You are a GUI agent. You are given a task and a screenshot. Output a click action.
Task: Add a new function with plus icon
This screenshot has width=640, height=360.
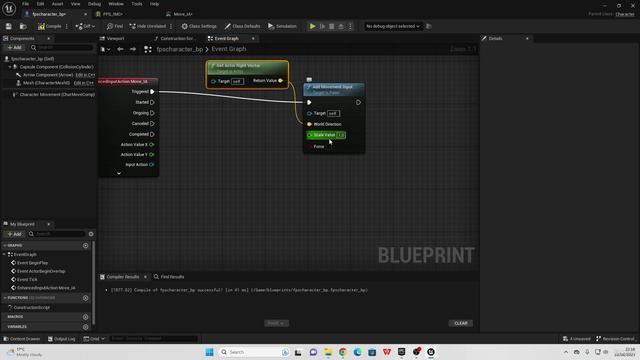tap(85, 298)
